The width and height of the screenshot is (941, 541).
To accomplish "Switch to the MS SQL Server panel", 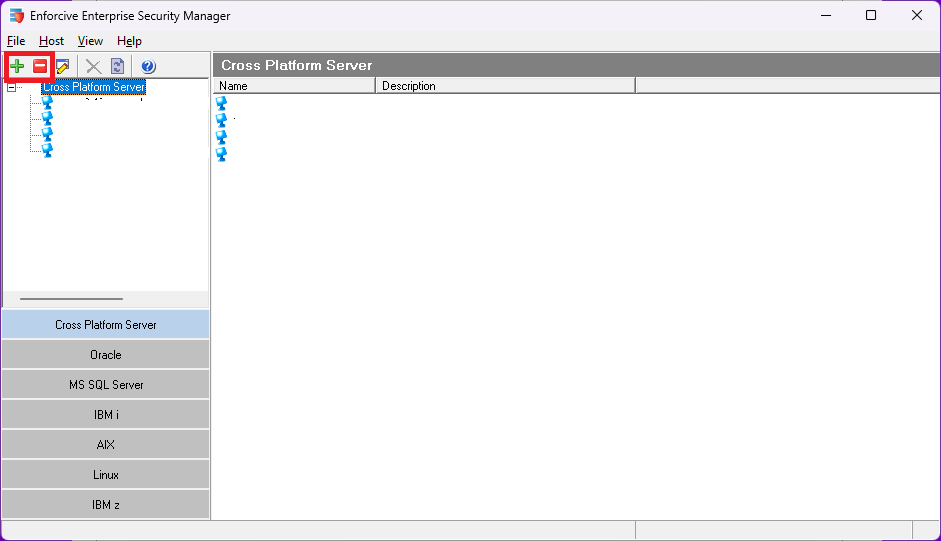I will [106, 384].
